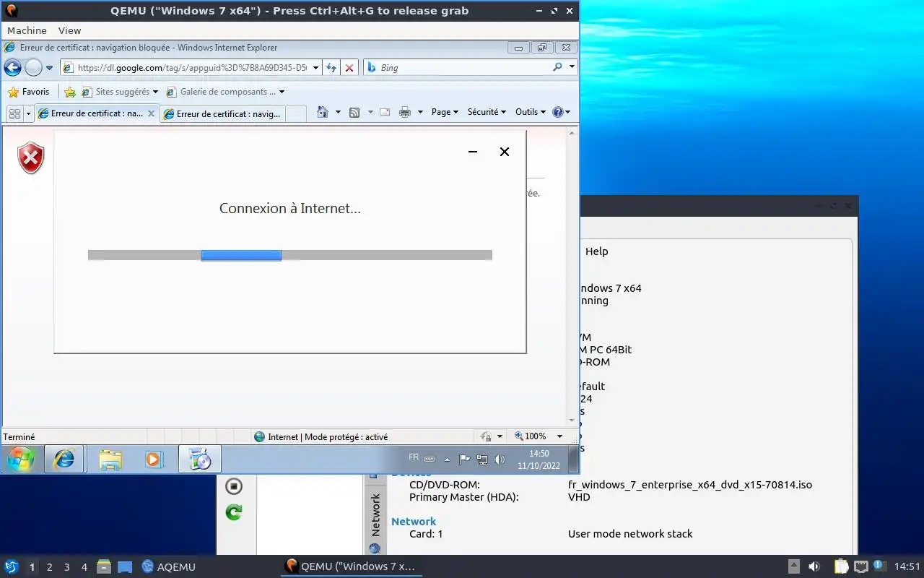Screen dimensions: 924x578
Task: Add page to favorites bar star icon
Action: click(x=70, y=92)
